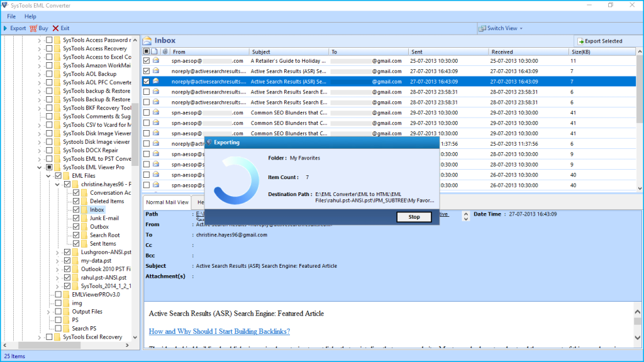Image resolution: width=644 pixels, height=362 pixels.
Task: Click the document type column header icon
Action: pos(155,52)
